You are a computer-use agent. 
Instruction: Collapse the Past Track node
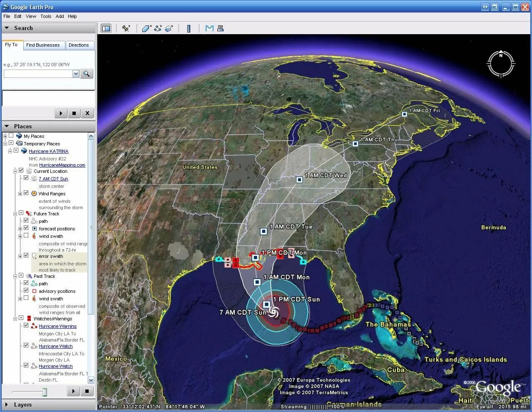[x=15, y=276]
